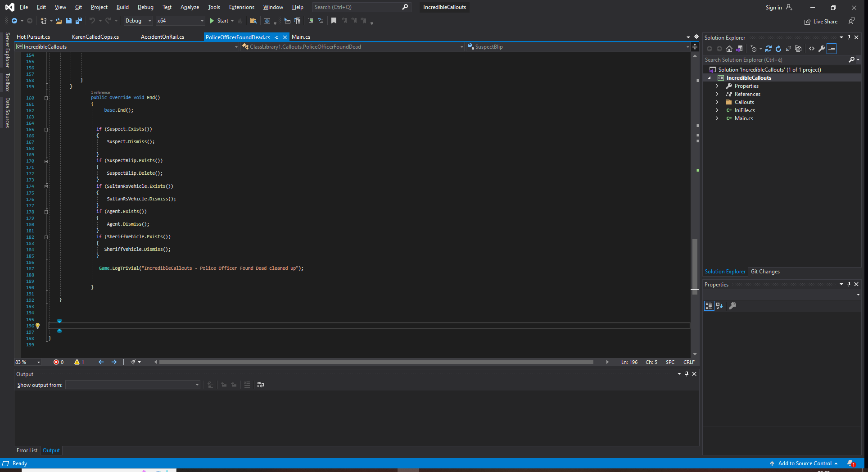Click the editor horizontal scrollbar

pyautogui.click(x=376, y=362)
